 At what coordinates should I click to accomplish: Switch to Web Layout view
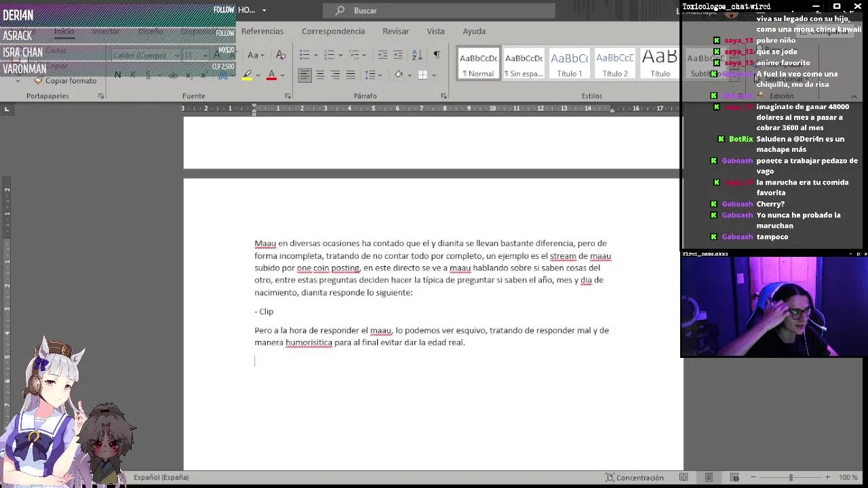(x=734, y=477)
